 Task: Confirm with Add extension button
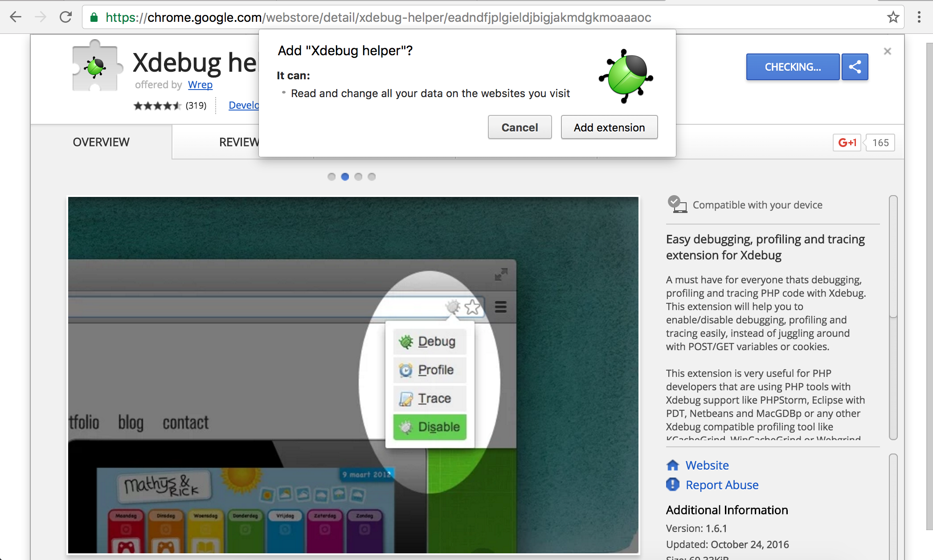pos(609,127)
